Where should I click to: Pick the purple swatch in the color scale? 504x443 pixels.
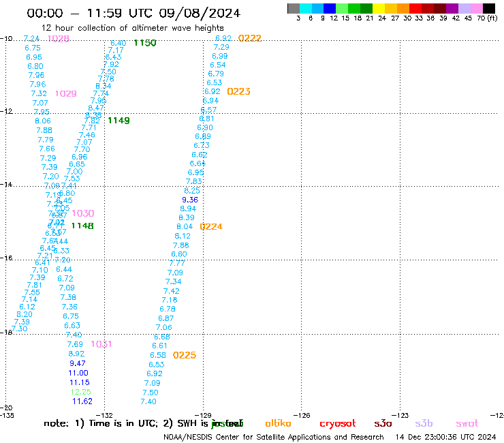coord(452,8)
